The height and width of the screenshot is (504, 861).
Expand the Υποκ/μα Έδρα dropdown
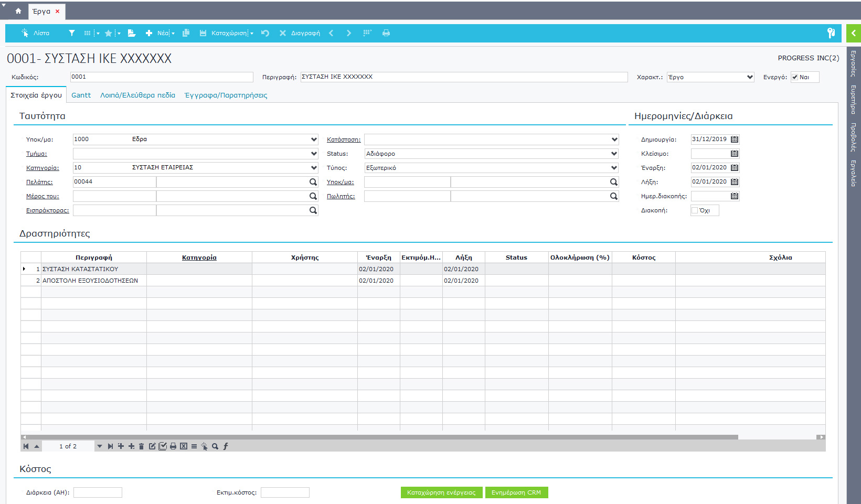[x=314, y=140]
